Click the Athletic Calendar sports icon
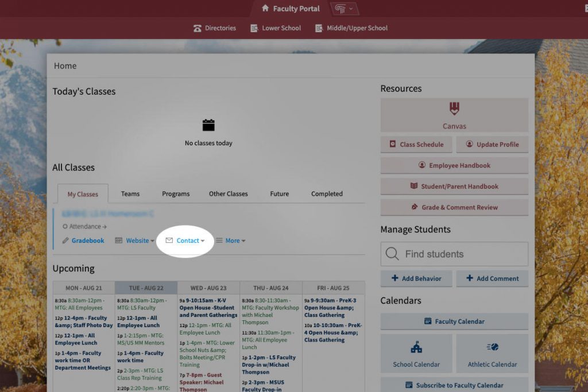588x392 pixels. pos(492,347)
